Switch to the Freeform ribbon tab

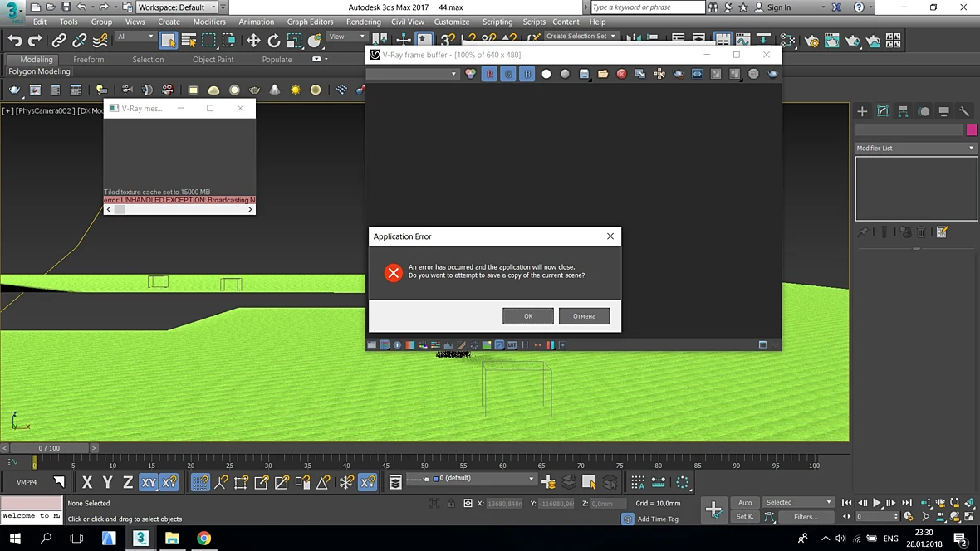click(x=89, y=60)
